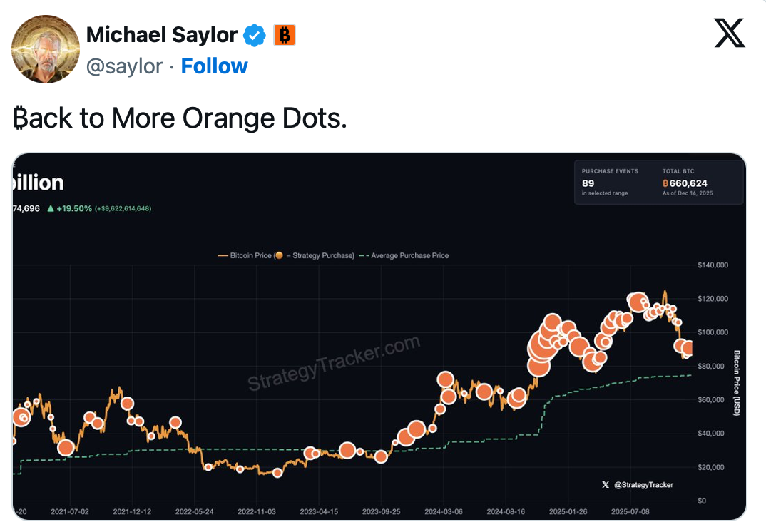Click the Follow link

coord(214,66)
